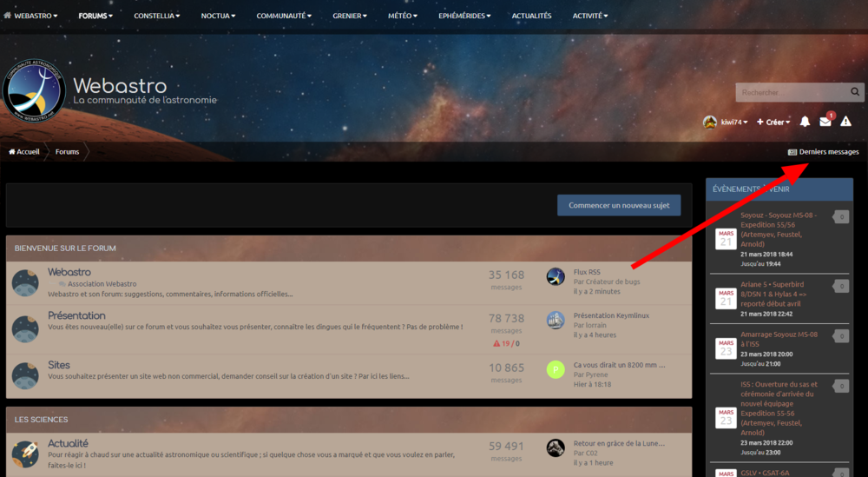
Task: Open Créateur de bugs profile link
Action: [612, 282]
